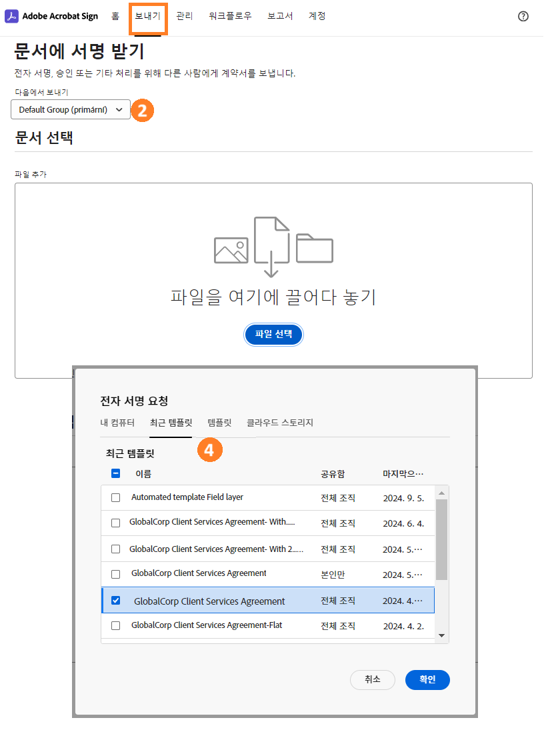Uncheck the selected GlobalCorp Client Services Agreement
The width and height of the screenshot is (544, 756).
click(115, 600)
